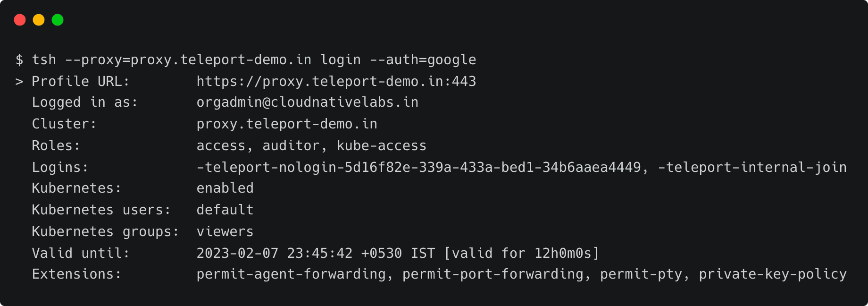Click the dollar sign shell prompt

pyautogui.click(x=19, y=60)
